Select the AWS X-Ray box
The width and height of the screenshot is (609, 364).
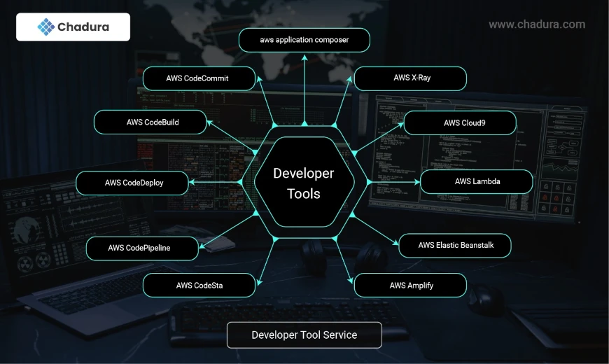[410, 78]
